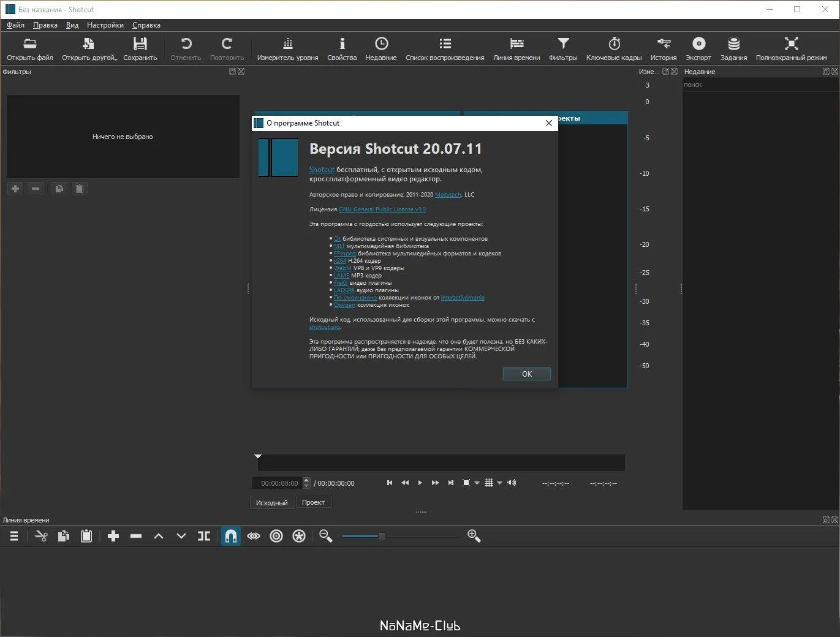Open the Shotcut link in About dialog
The width and height of the screenshot is (840, 637).
click(322, 170)
